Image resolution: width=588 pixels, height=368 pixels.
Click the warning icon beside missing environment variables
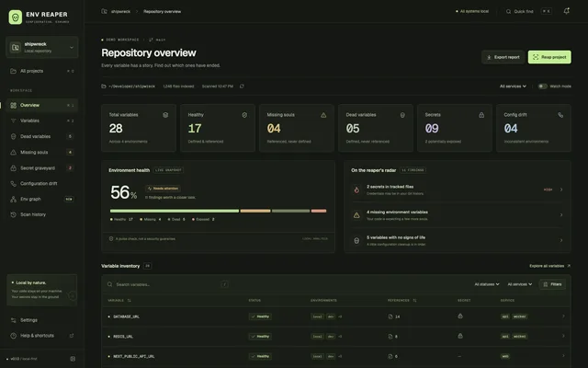click(356, 215)
